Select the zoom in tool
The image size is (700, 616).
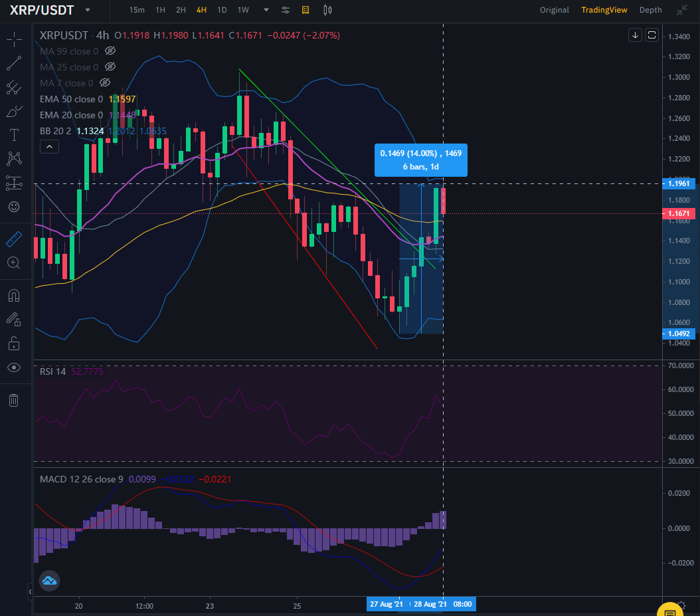pos(14,262)
